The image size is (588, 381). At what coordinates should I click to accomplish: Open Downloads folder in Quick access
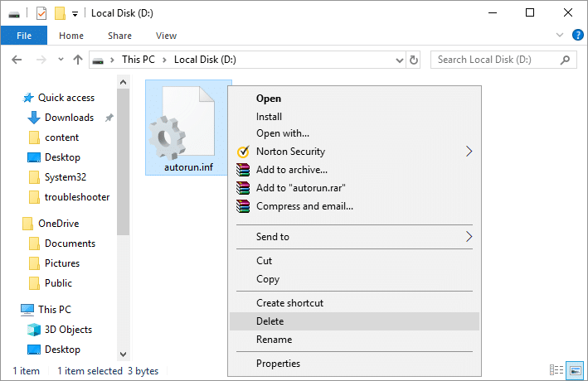click(x=69, y=118)
